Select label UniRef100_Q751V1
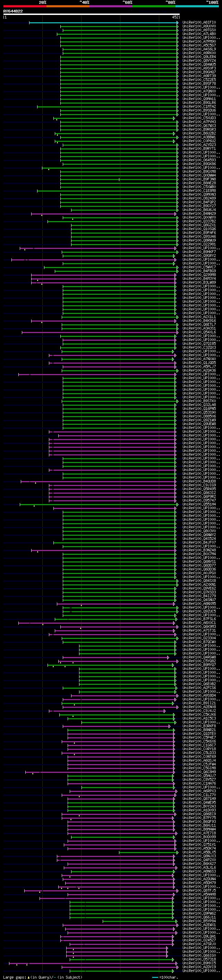The image size is (222, 980). 199,844
